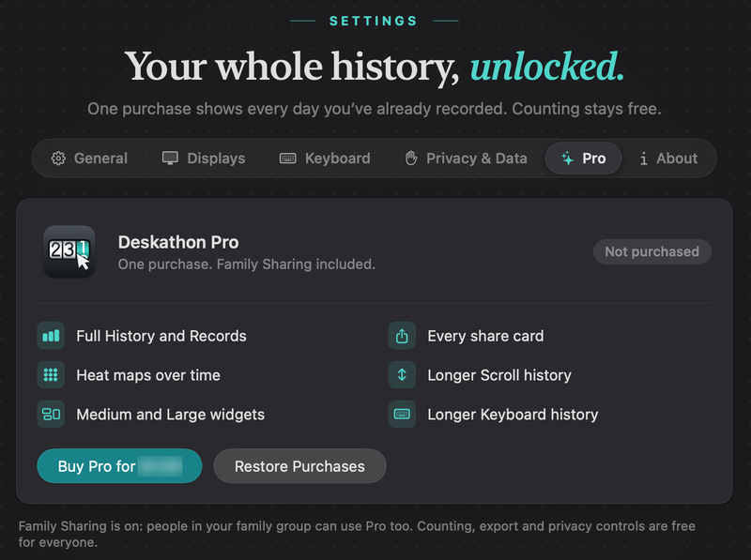
Task: Open the Keyboard tab
Action: [325, 159]
